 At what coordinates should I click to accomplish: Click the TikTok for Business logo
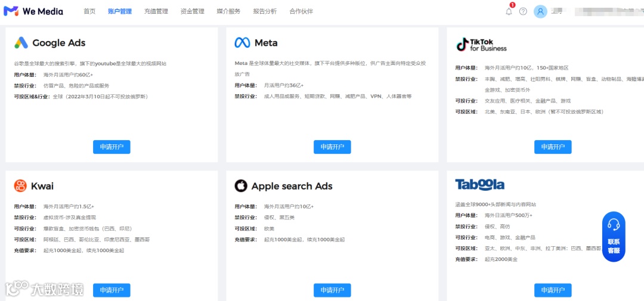(481, 45)
